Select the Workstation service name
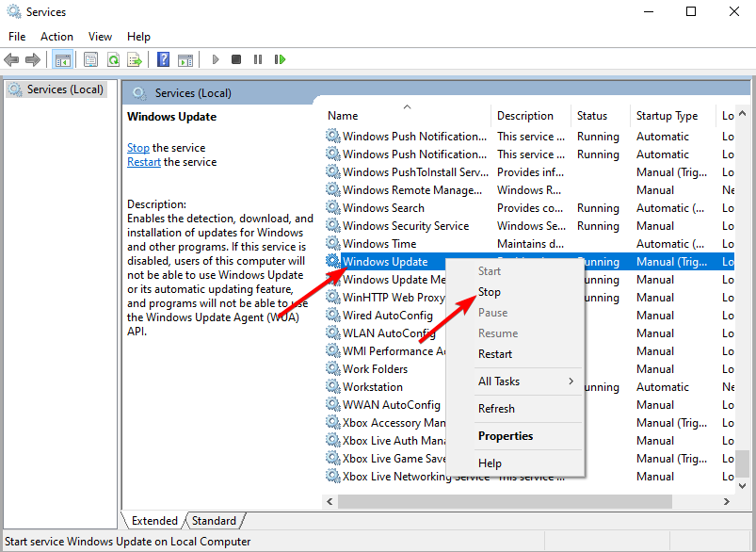 coord(373,386)
